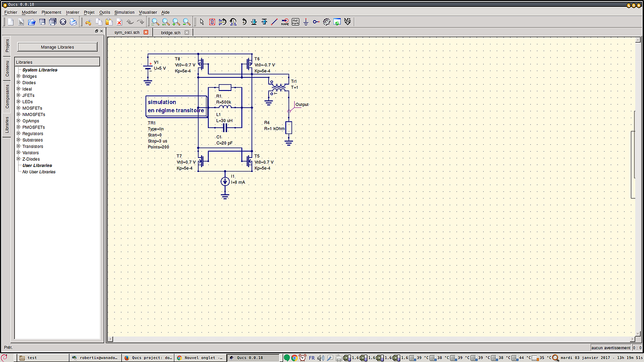Screen dimensions: 644x362
Task: Close the bridge.sch tab
Action: tap(187, 33)
